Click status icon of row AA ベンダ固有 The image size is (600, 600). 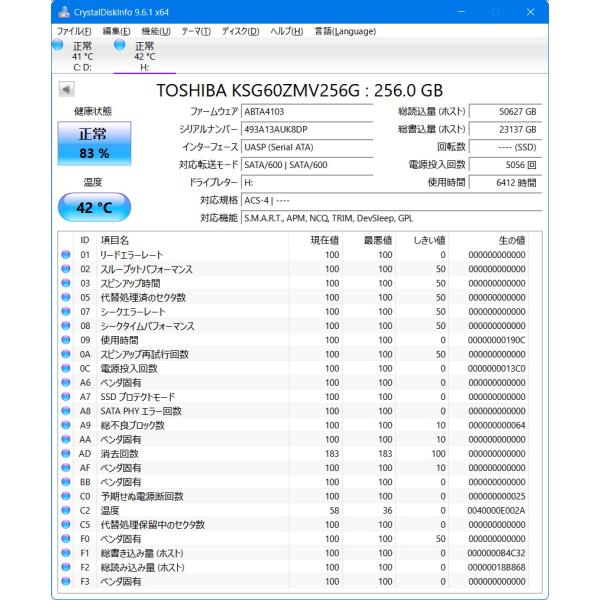[66, 439]
